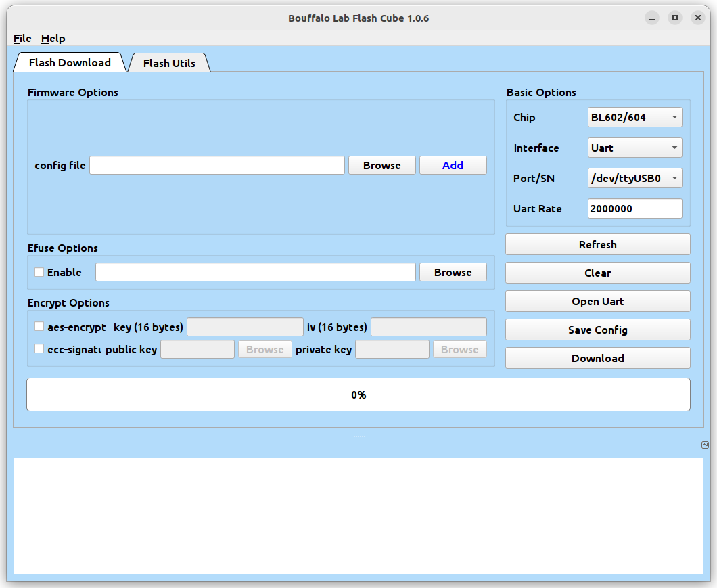
Task: Click the Open Uart button
Action: pyautogui.click(x=598, y=302)
